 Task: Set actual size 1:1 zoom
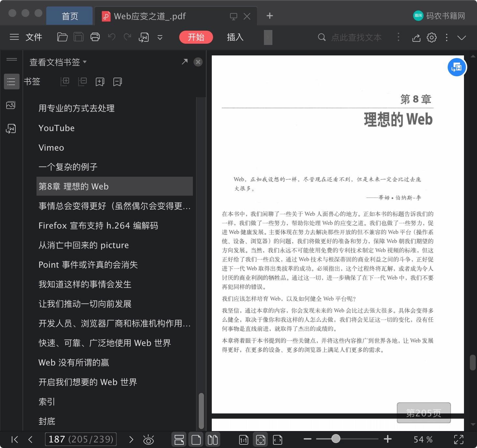coord(243,440)
